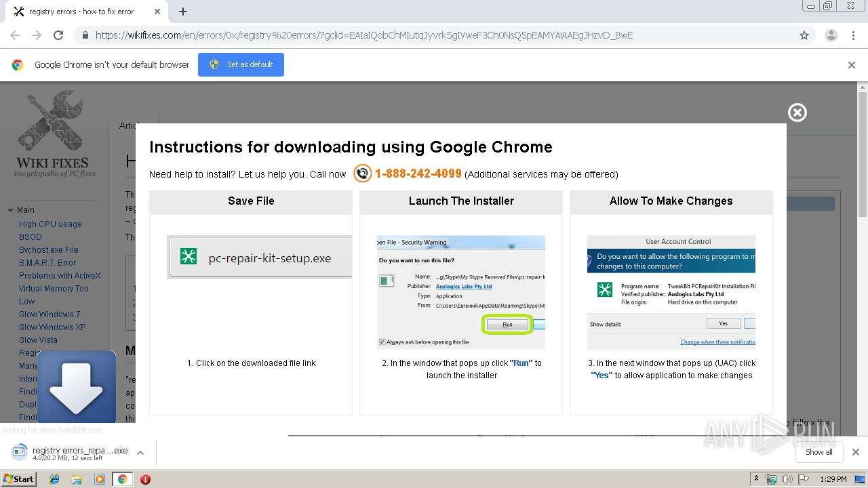The width and height of the screenshot is (868, 488).
Task: Click the Allow To Make Changes heading
Action: (x=671, y=201)
